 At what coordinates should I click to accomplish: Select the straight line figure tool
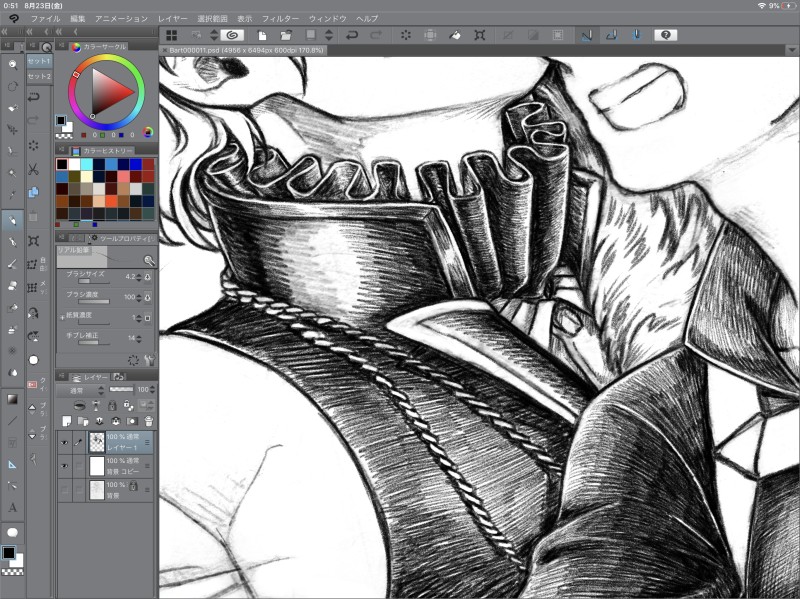coord(12,421)
